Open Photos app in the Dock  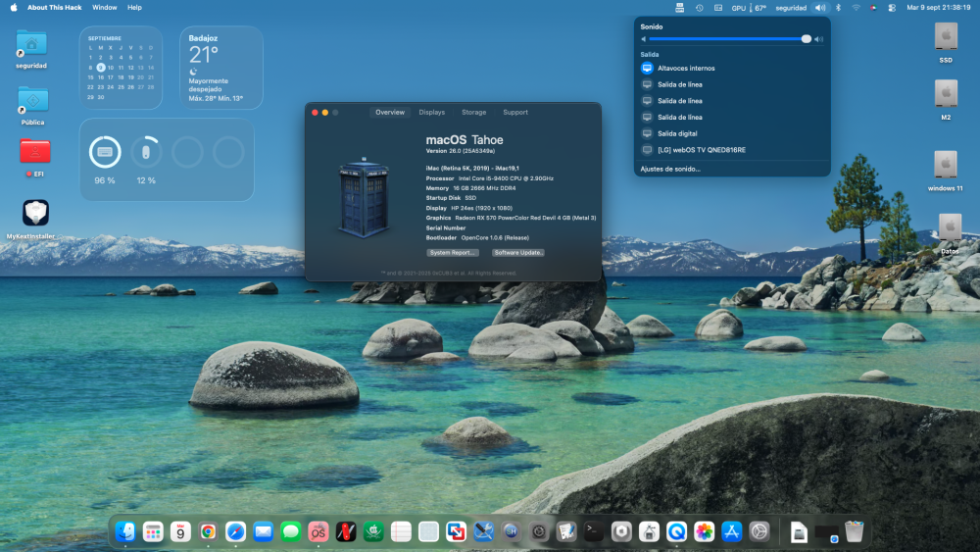pyautogui.click(x=704, y=531)
